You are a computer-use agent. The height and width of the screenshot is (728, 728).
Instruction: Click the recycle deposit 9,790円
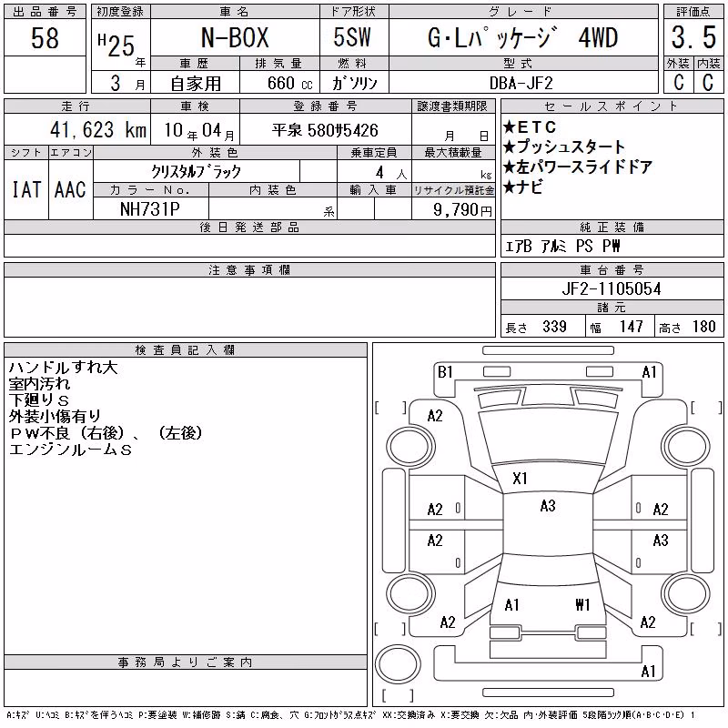click(x=462, y=210)
